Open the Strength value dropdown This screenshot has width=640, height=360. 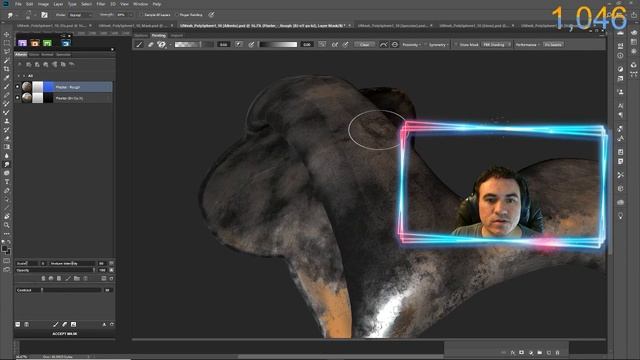[131, 15]
